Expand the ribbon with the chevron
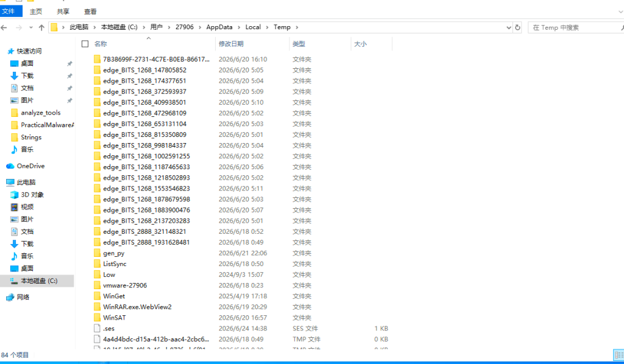Screen dimensions: 624x364 [x=620, y=12]
